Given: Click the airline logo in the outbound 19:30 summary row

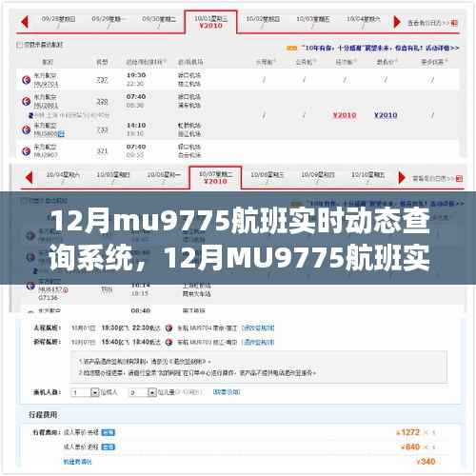Looking at the screenshot, I should (x=169, y=328).
